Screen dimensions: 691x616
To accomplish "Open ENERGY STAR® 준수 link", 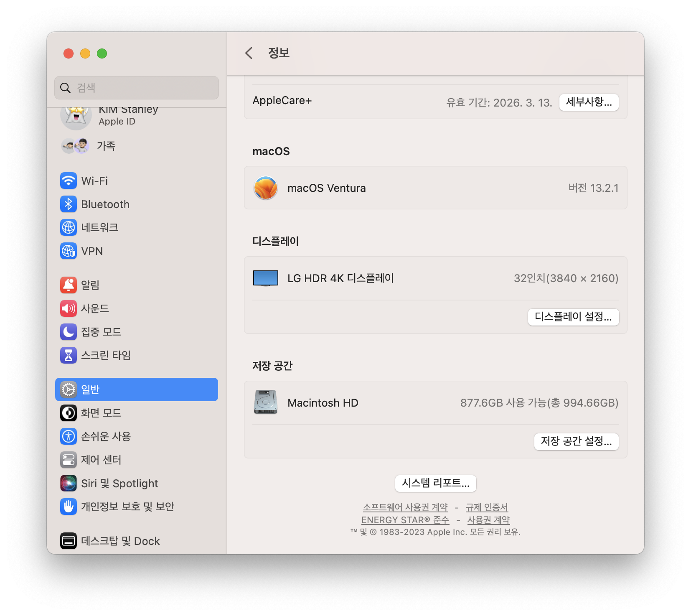I will click(405, 520).
